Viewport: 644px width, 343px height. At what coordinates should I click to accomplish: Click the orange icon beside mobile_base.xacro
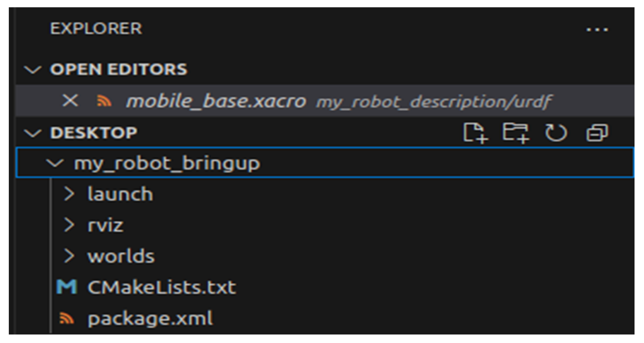(104, 101)
